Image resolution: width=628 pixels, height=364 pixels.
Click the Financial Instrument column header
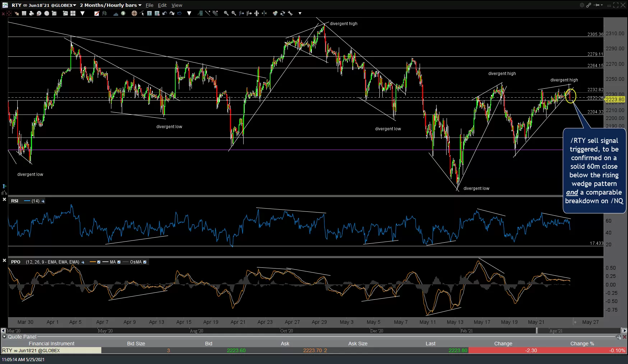click(x=51, y=344)
